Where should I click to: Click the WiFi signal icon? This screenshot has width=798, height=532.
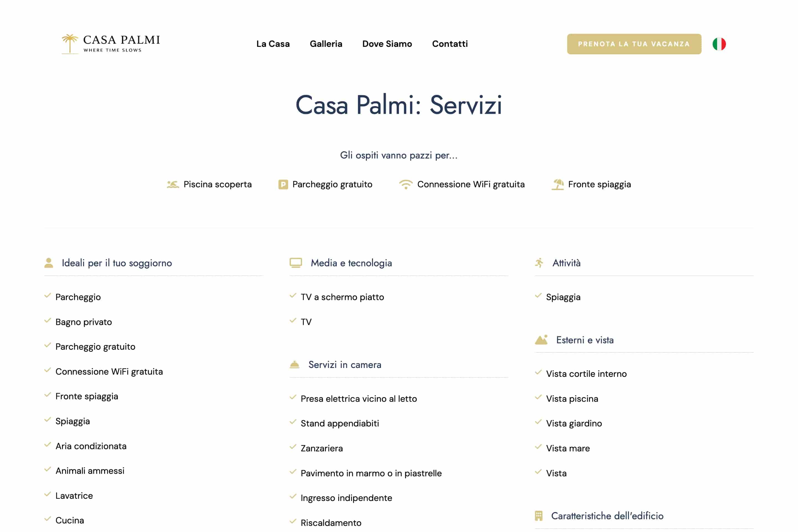point(406,184)
